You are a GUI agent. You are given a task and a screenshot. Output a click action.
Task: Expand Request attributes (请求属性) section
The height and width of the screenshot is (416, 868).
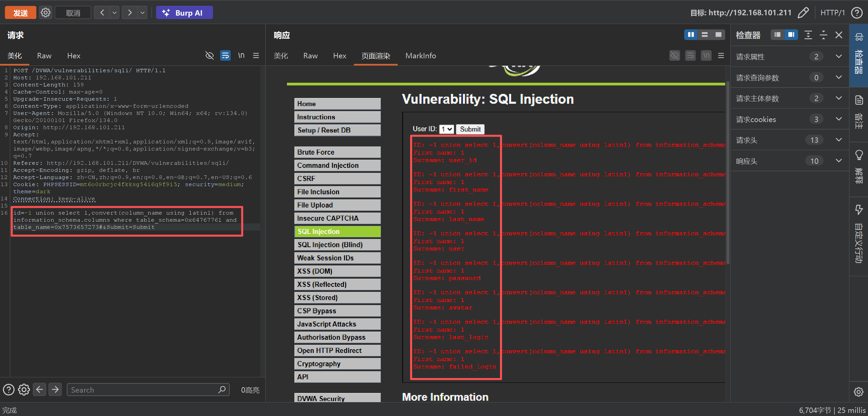789,57
